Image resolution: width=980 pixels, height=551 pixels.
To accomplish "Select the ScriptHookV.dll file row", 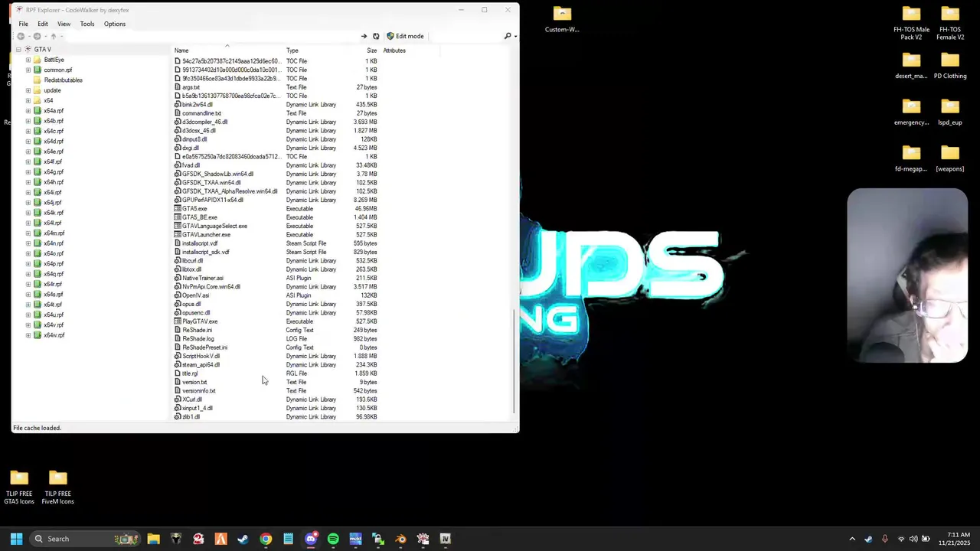I will (x=276, y=356).
